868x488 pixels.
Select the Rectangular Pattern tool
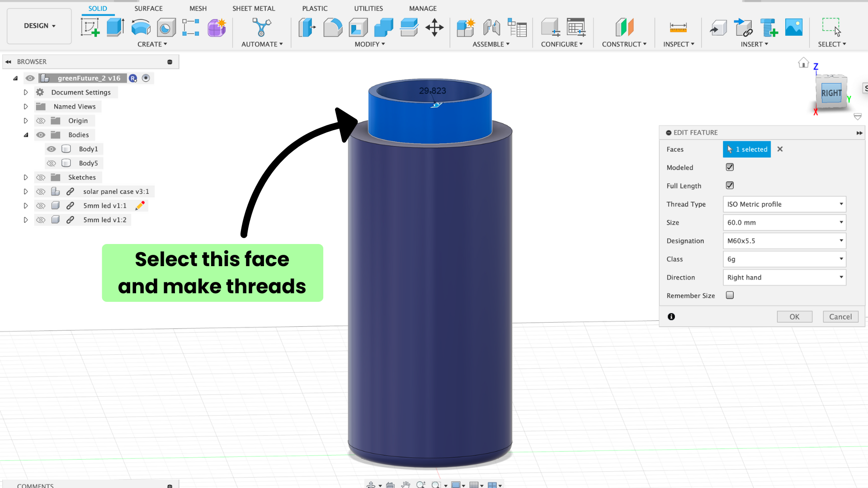[x=191, y=28]
